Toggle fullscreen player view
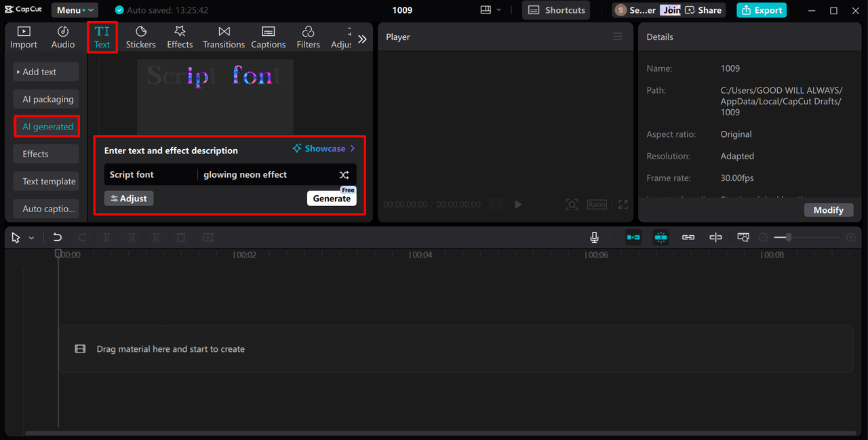Viewport: 868px width, 440px height. pyautogui.click(x=623, y=204)
